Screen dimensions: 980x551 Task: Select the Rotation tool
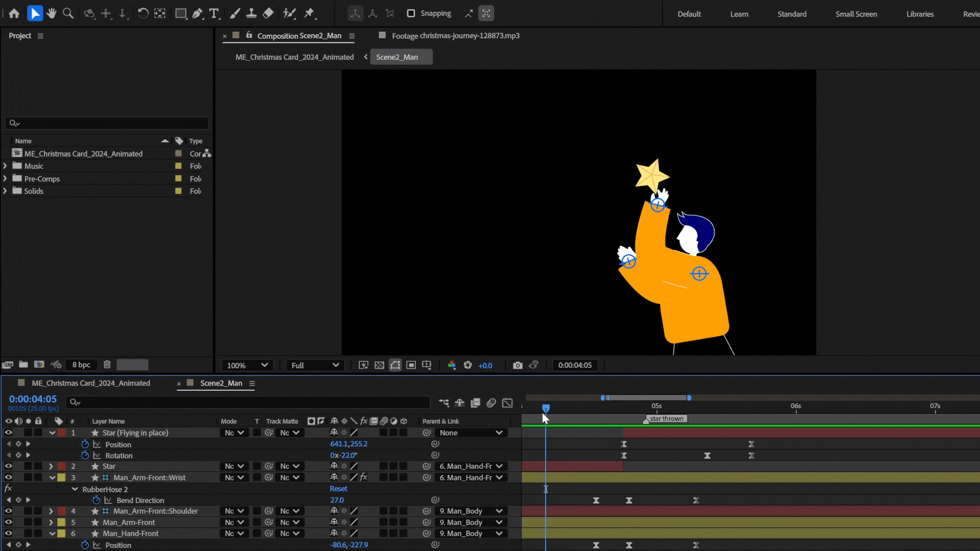(x=143, y=14)
